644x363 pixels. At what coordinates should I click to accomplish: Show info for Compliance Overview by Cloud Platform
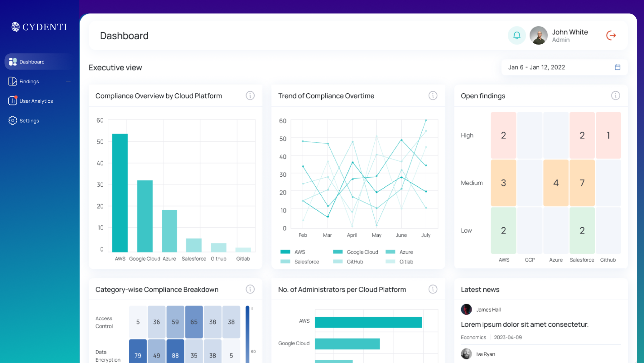point(250,96)
